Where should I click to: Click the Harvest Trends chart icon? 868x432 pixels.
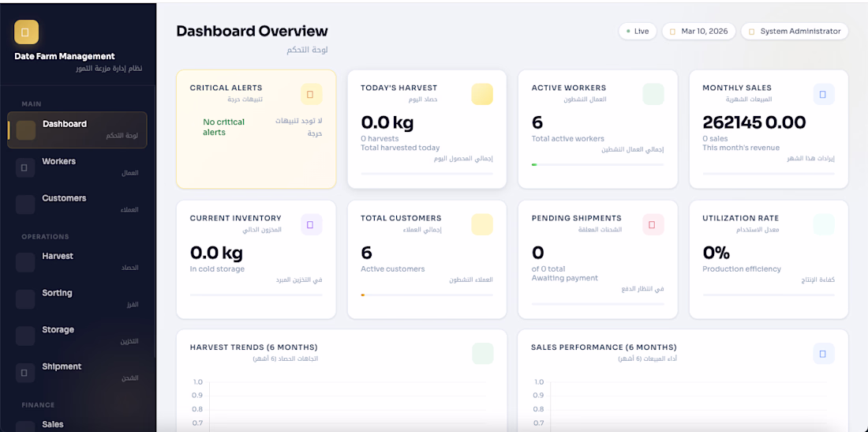[x=483, y=353]
